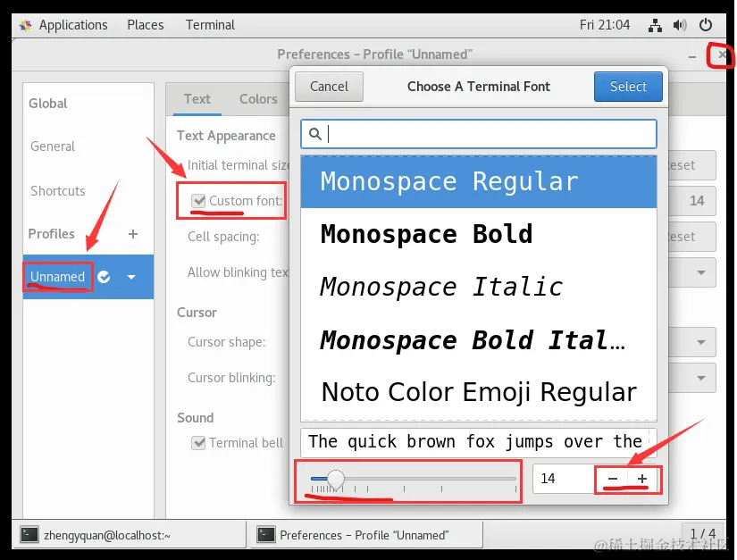Click the font size slider handle
This screenshot has height=560, width=737.
tap(336, 479)
